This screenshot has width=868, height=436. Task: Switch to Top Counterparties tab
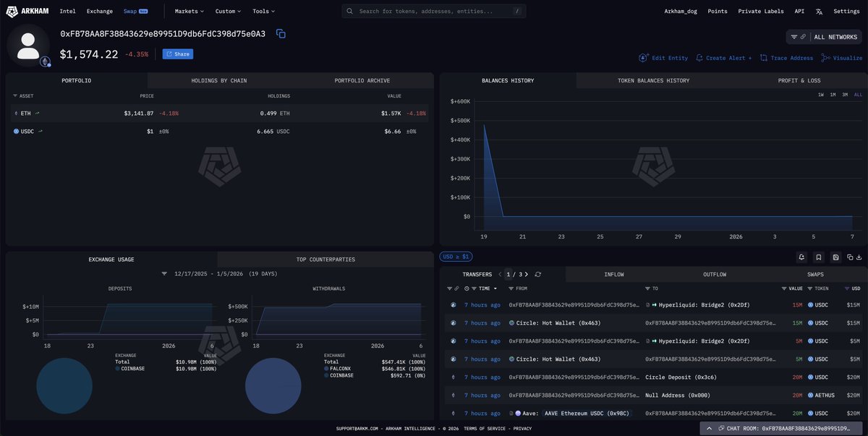[x=325, y=260]
